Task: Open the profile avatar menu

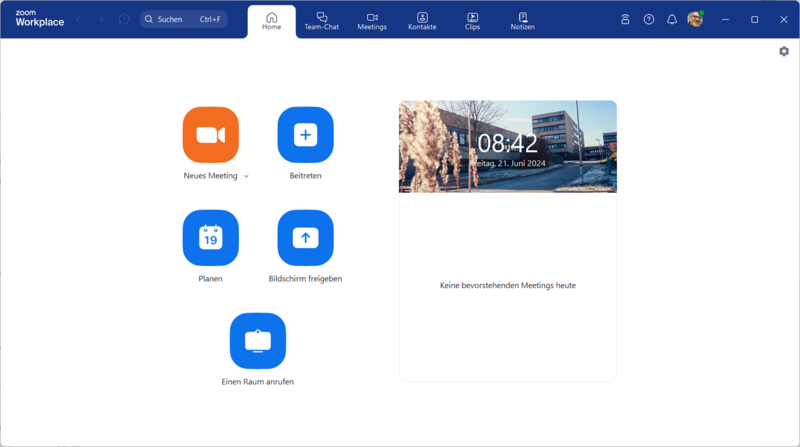Action: point(695,19)
